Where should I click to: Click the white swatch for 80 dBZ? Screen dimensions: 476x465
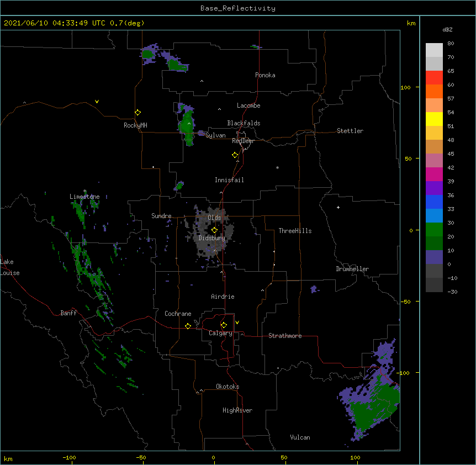click(x=434, y=50)
